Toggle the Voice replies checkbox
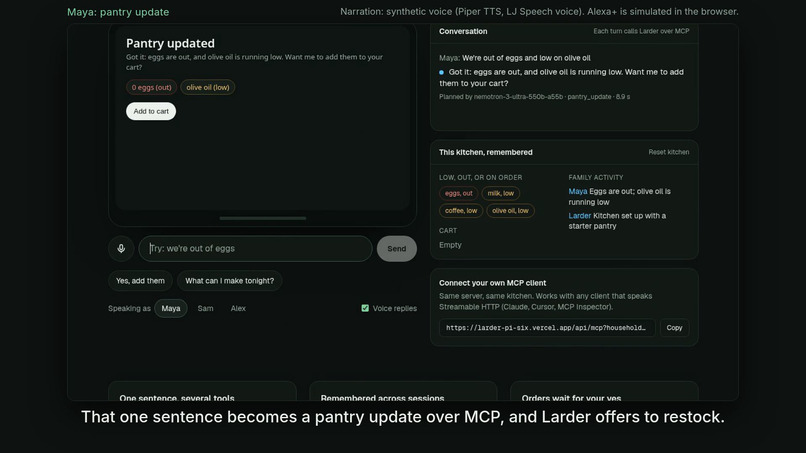 pos(365,309)
